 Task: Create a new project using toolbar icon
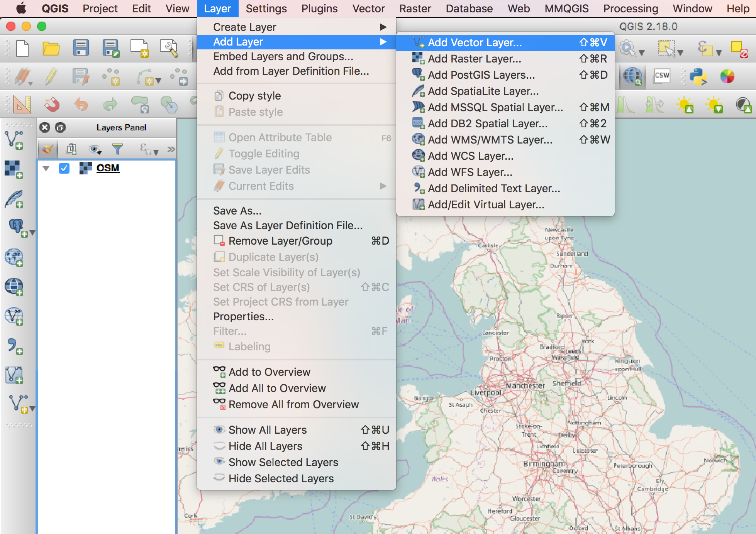point(22,49)
